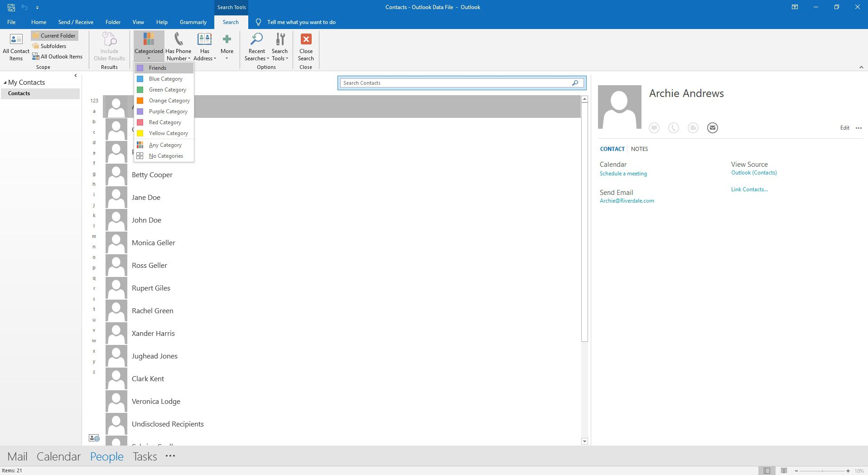Jump to the 123 index
Screen dimensions: 868x475
click(94, 101)
